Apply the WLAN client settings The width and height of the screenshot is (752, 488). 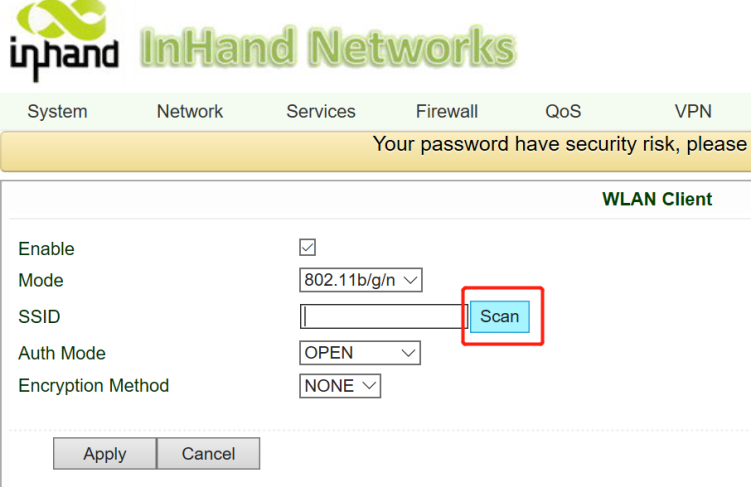point(105,454)
